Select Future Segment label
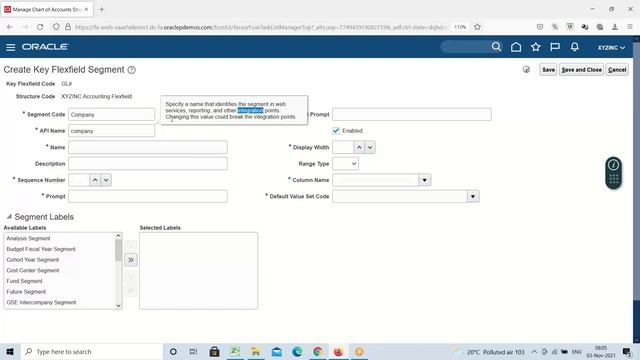 tap(26, 291)
